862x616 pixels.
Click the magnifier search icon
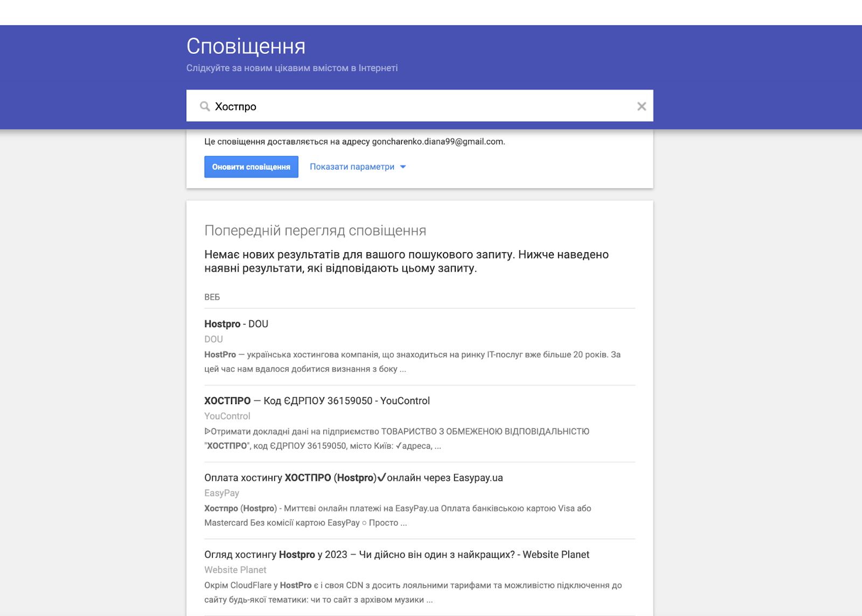click(x=205, y=106)
